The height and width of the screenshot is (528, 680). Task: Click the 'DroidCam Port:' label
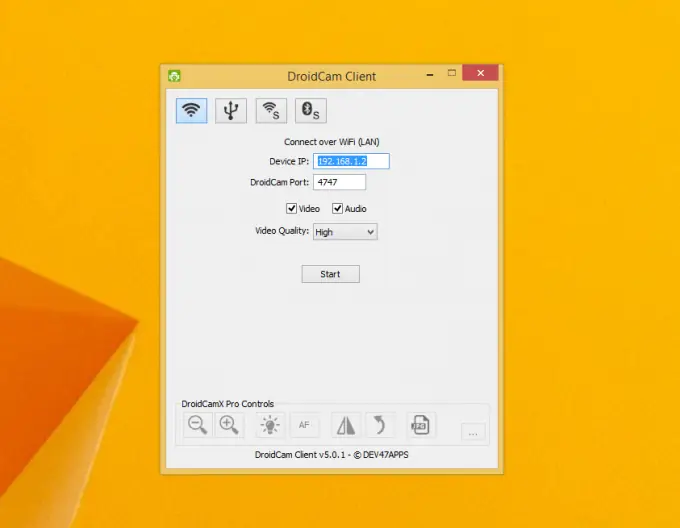[x=279, y=182]
